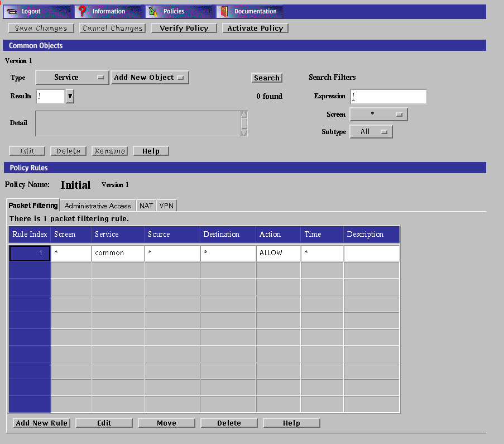504x444 pixels.
Task: Select rule index 1 cell
Action: pyautogui.click(x=30, y=253)
